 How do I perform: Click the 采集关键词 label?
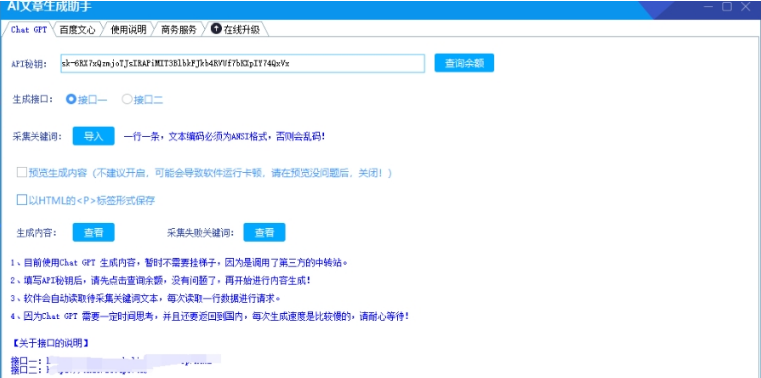(x=37, y=136)
